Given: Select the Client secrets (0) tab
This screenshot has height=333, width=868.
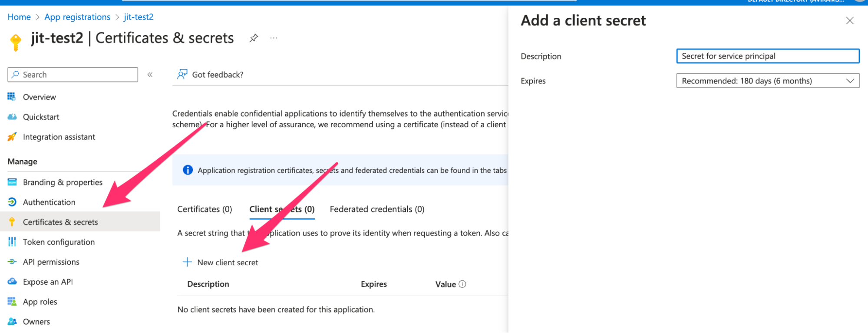Looking at the screenshot, I should pos(282,209).
